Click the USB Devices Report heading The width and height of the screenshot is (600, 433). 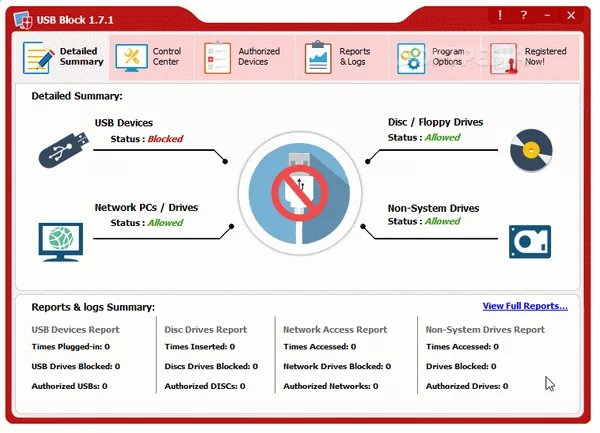75,330
